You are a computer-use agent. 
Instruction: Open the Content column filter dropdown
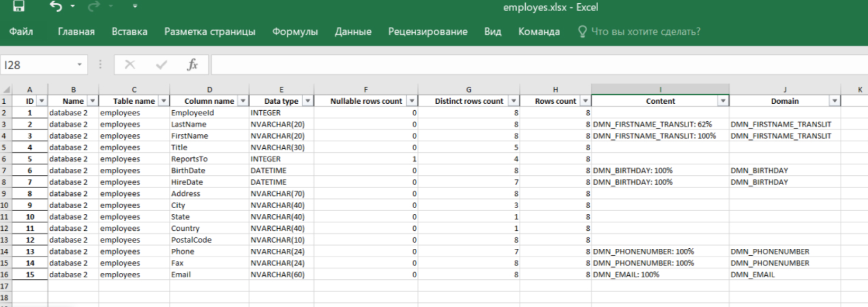(723, 101)
